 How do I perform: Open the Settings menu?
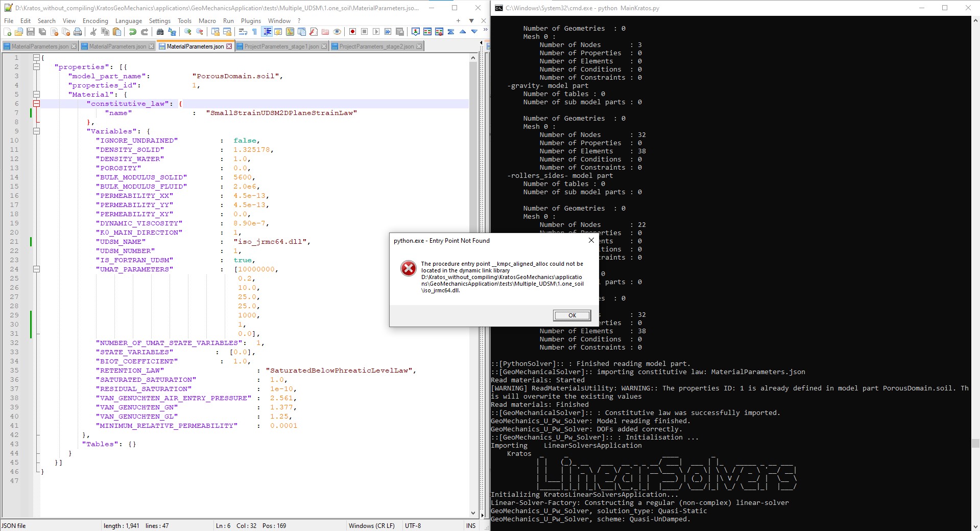[160, 21]
